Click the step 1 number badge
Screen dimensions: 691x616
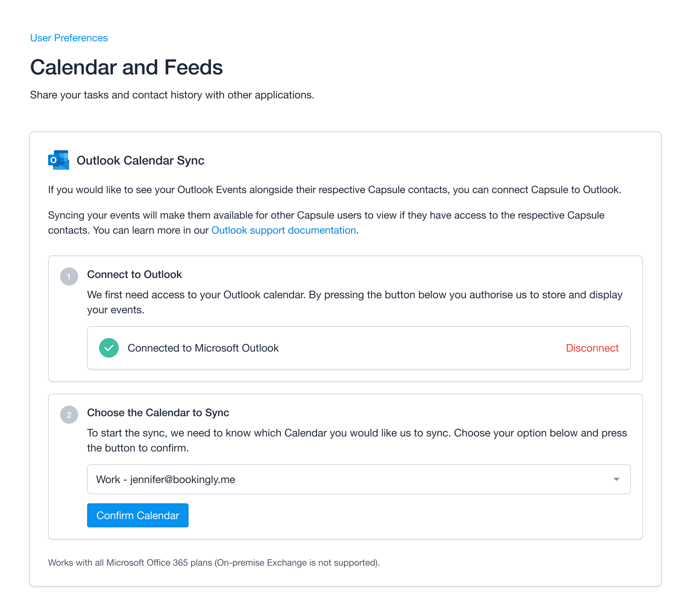69,276
